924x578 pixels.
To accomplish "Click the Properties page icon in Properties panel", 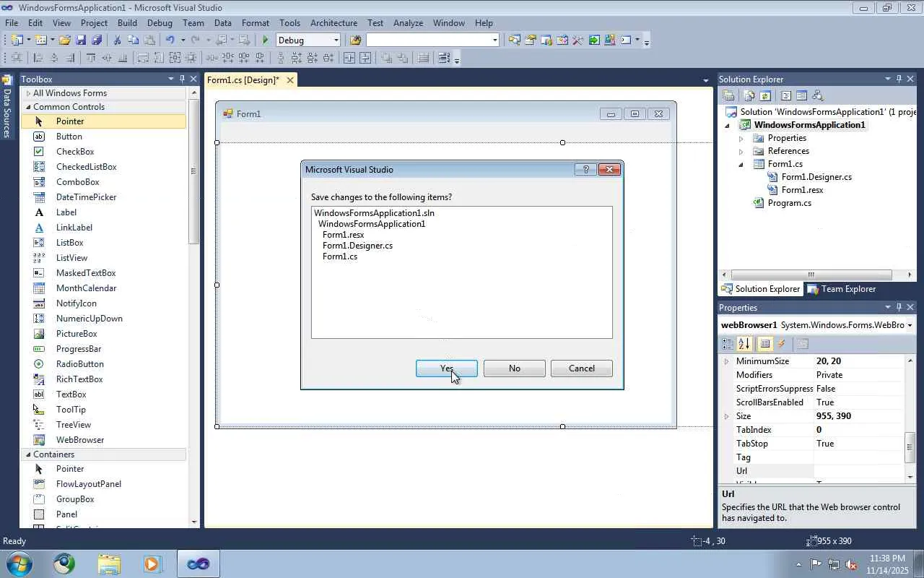I will pyautogui.click(x=803, y=345).
